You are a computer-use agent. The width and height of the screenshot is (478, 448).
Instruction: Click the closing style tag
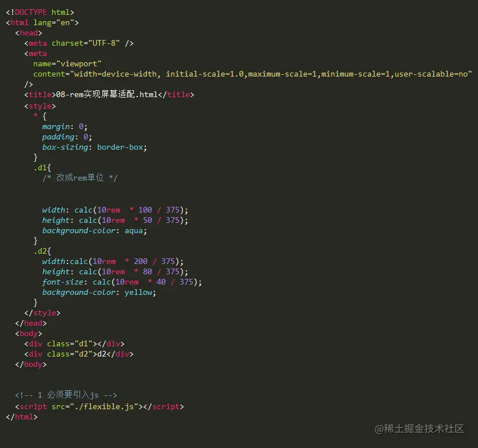coord(42,313)
